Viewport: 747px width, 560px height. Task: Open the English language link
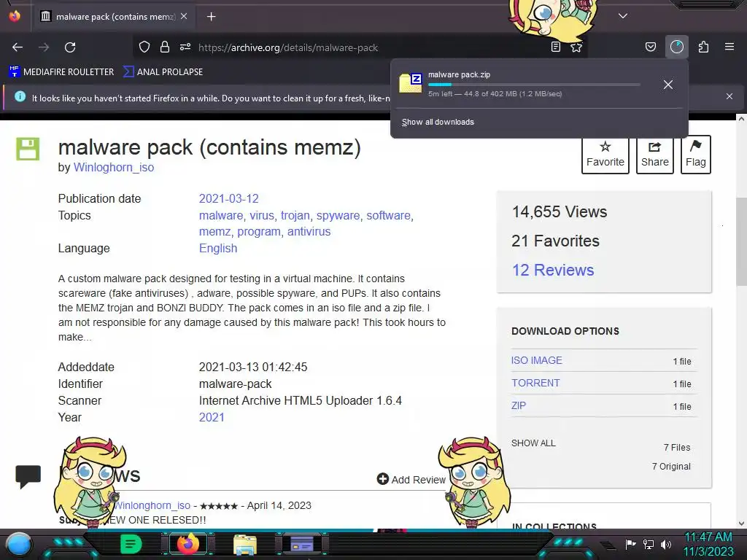click(217, 248)
